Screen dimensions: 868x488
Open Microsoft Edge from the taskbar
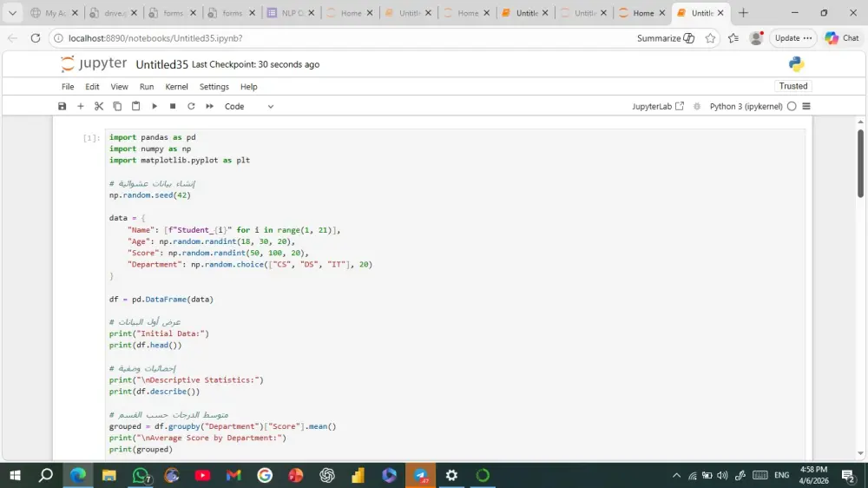point(78,475)
